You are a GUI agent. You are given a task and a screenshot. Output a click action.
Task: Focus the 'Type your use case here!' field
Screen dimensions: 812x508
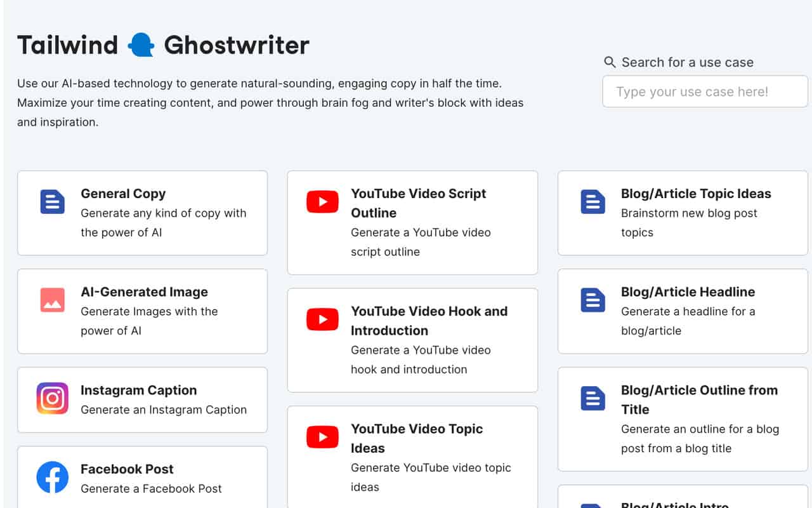tap(704, 92)
